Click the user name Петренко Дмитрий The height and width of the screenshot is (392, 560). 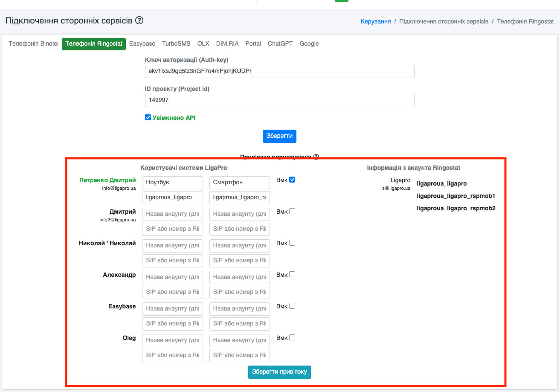click(107, 180)
